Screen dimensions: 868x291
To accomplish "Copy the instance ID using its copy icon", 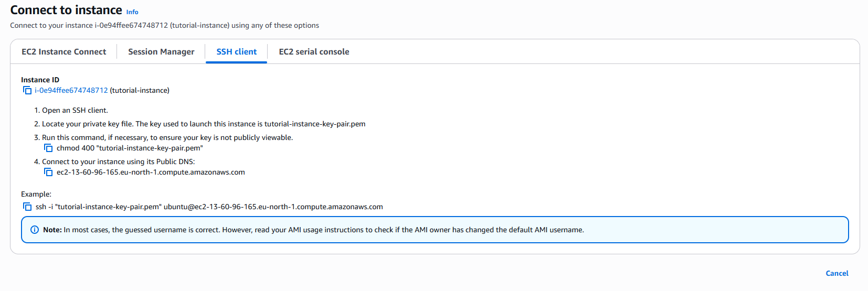I will point(27,90).
